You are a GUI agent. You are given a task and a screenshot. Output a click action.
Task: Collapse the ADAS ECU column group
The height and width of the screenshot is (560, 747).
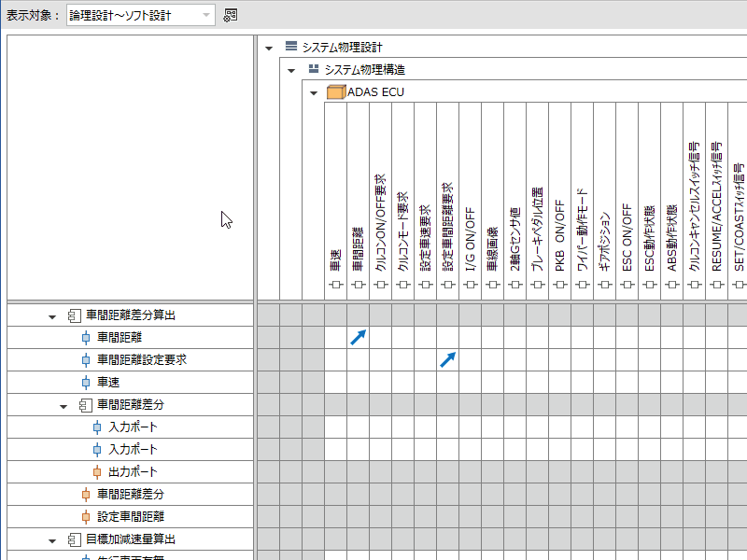tap(314, 92)
